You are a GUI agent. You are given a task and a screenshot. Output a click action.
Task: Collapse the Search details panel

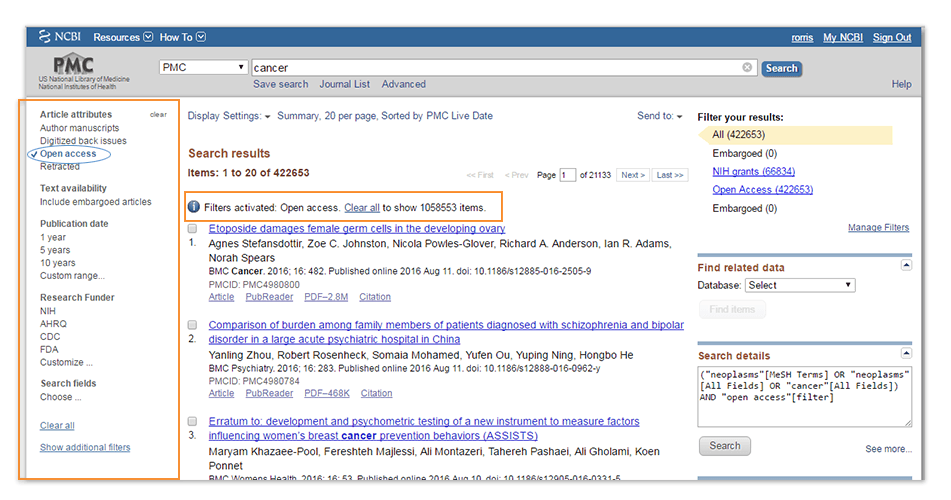point(906,353)
